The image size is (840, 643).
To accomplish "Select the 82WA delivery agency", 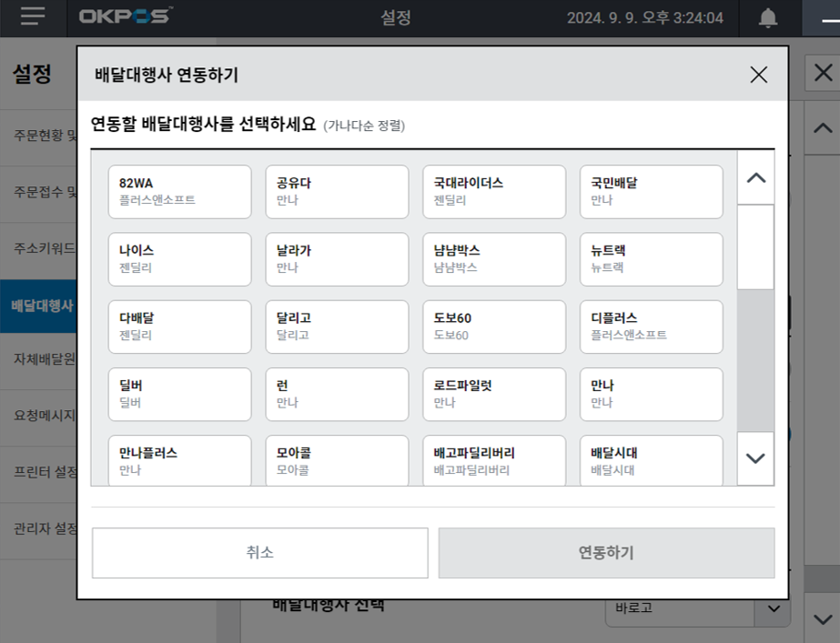I will tap(179, 191).
